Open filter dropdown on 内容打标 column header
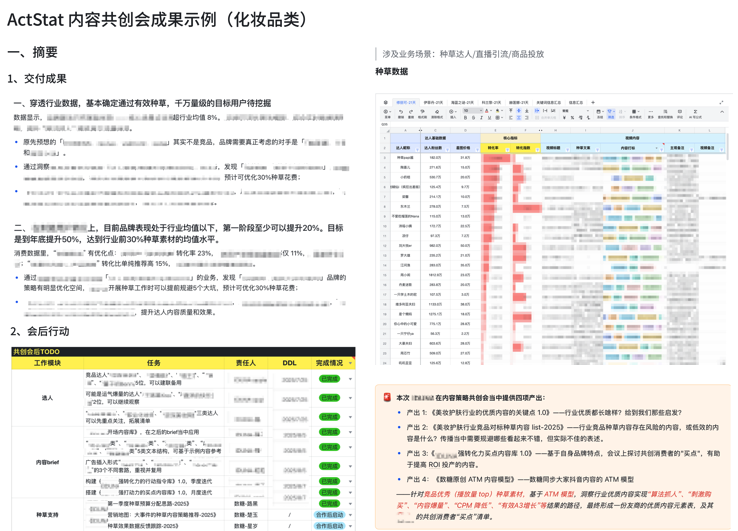 tap(662, 149)
